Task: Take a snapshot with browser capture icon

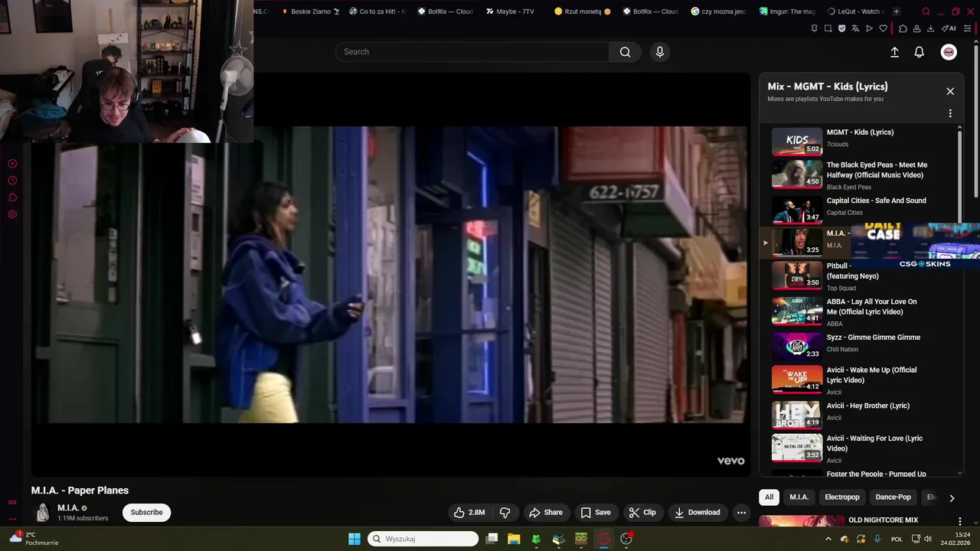Action: tap(828, 28)
